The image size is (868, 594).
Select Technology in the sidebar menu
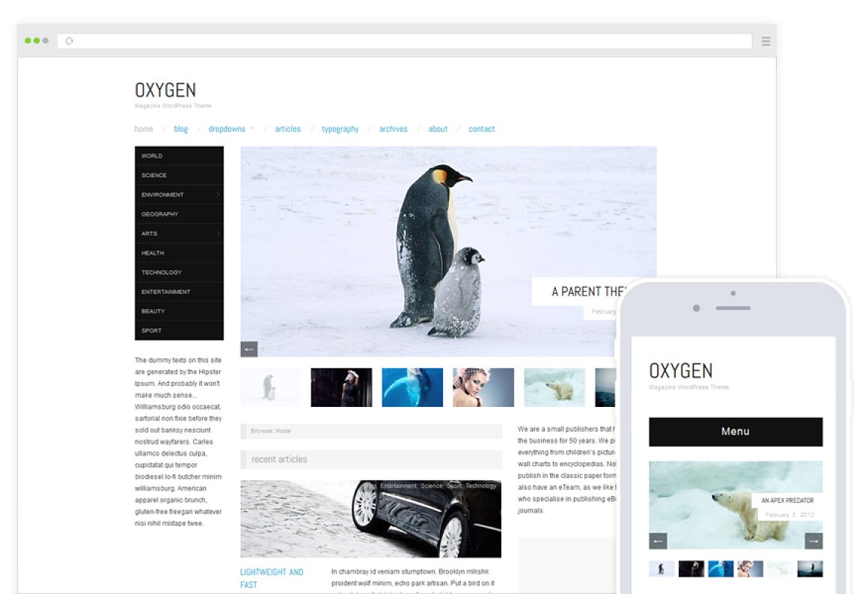point(162,272)
